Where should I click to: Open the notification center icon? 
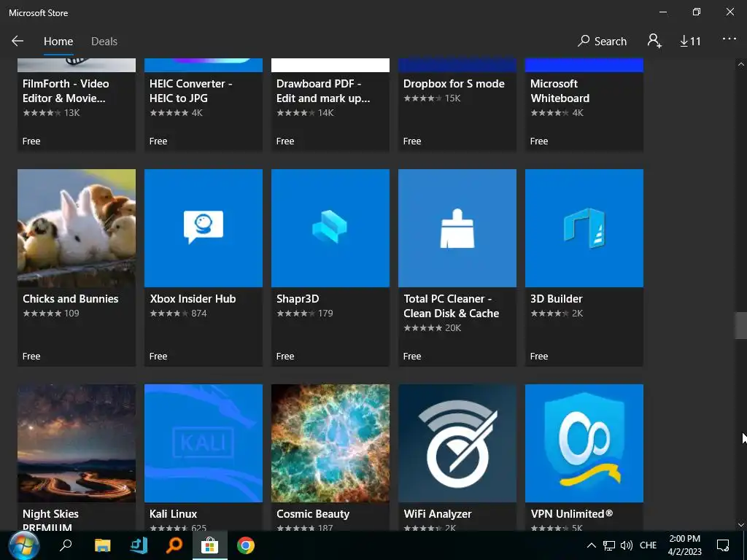pyautogui.click(x=723, y=545)
